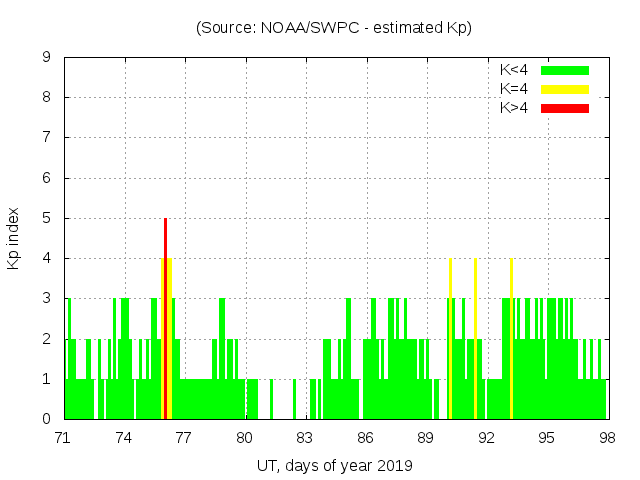Click the yellow bar between days 91 and 92
This screenshot has width=640, height=480.
pos(475,338)
